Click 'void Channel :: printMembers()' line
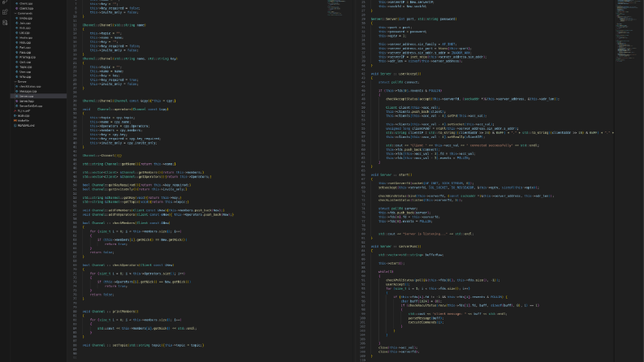 tap(110, 312)
